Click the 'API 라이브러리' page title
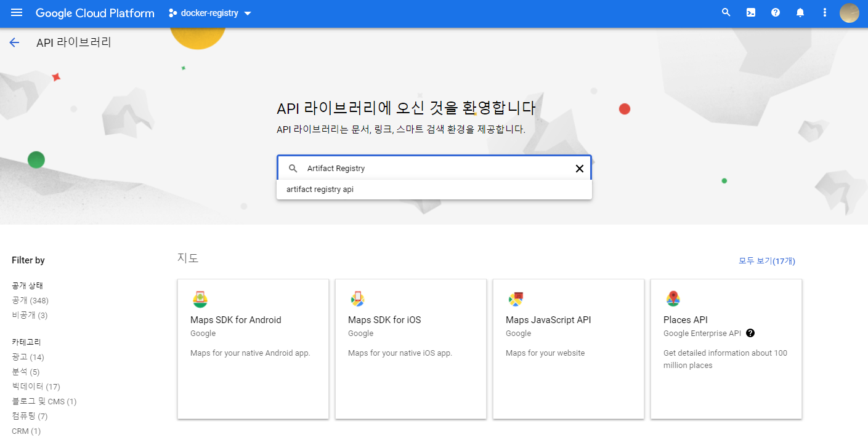This screenshot has height=440, width=868. (74, 42)
